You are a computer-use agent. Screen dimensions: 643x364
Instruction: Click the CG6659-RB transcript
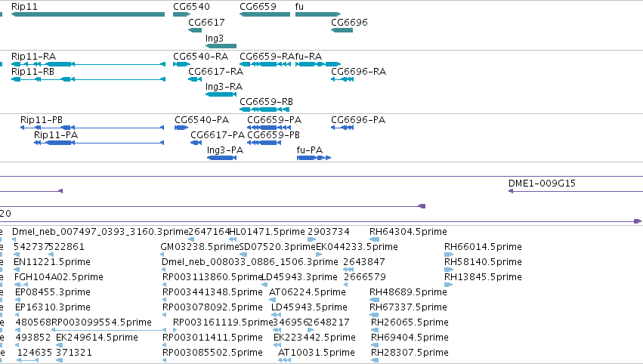click(264, 110)
